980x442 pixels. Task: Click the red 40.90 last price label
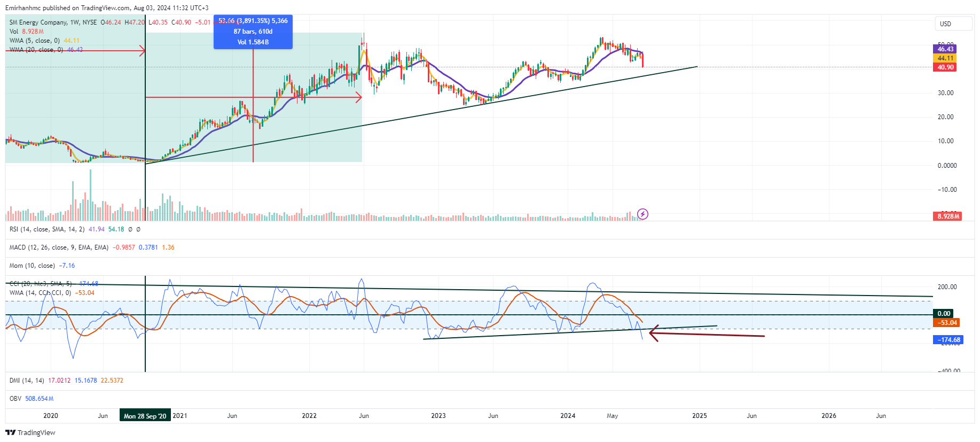click(945, 67)
